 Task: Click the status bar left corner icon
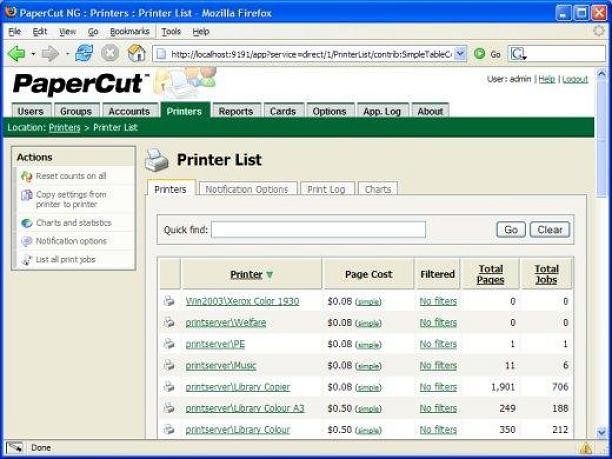tap(14, 448)
